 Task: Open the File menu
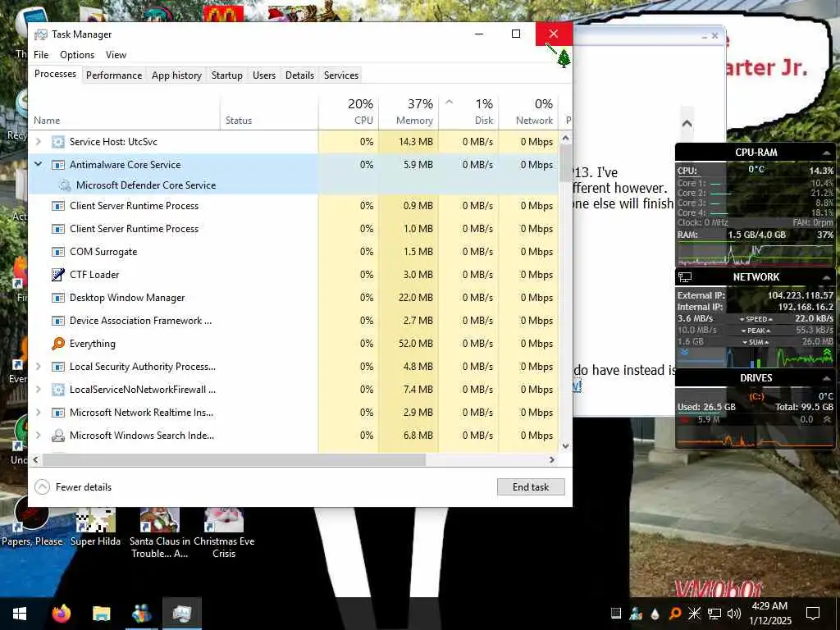coord(41,55)
